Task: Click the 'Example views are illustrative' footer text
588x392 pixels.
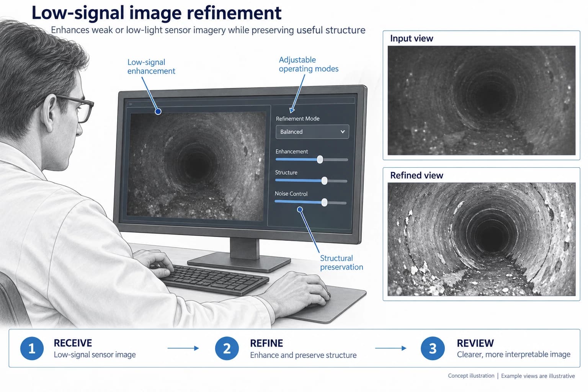Action: (538, 376)
